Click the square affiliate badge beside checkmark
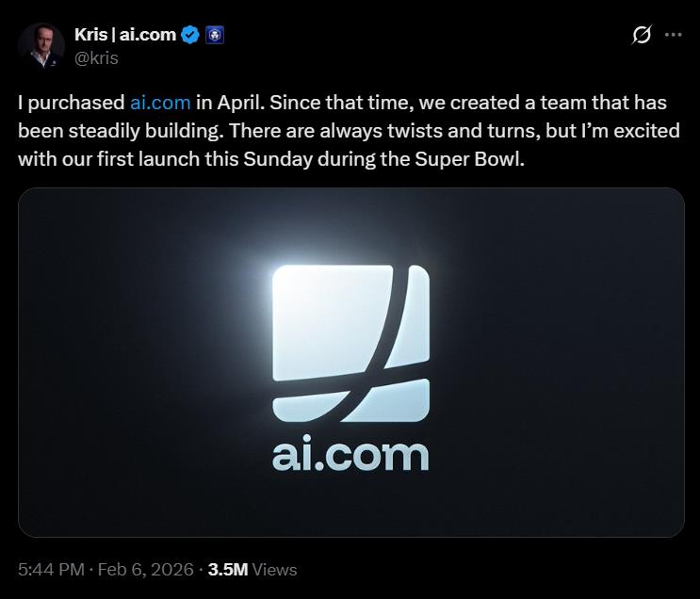Viewport: 700px width, 599px height. [x=214, y=36]
